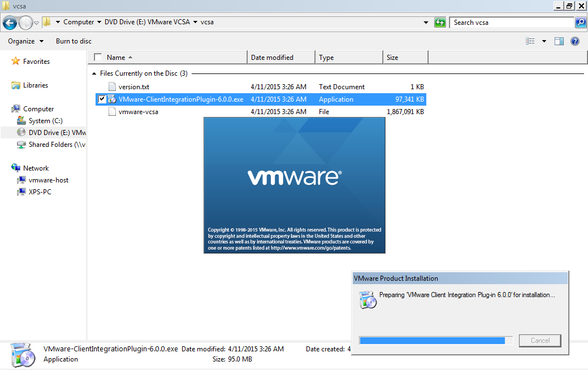Click the System (C:) drive icon
This screenshot has width=588, height=370.
(21, 120)
